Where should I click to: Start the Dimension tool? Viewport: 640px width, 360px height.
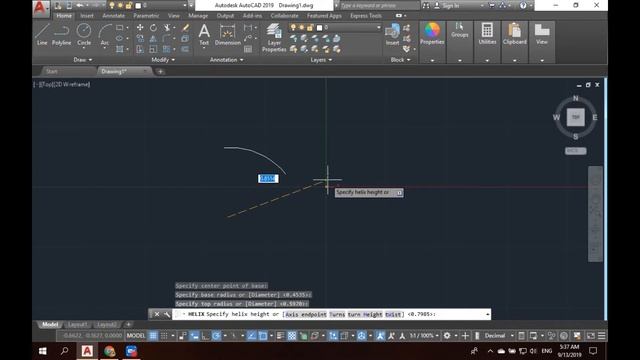(227, 35)
